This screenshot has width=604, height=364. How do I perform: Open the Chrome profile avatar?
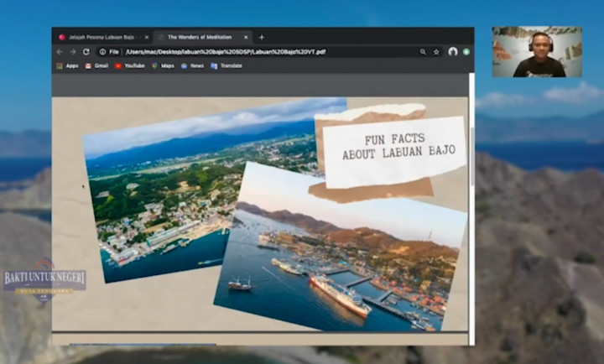[453, 51]
